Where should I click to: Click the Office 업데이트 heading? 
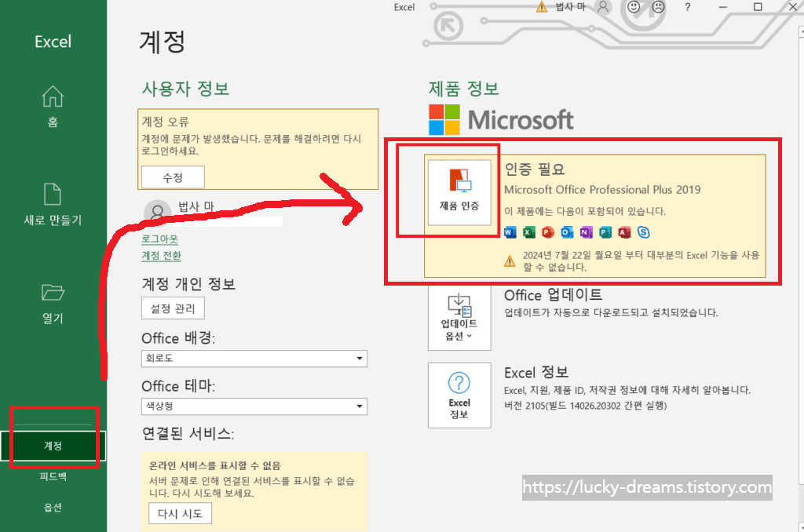[x=554, y=295]
